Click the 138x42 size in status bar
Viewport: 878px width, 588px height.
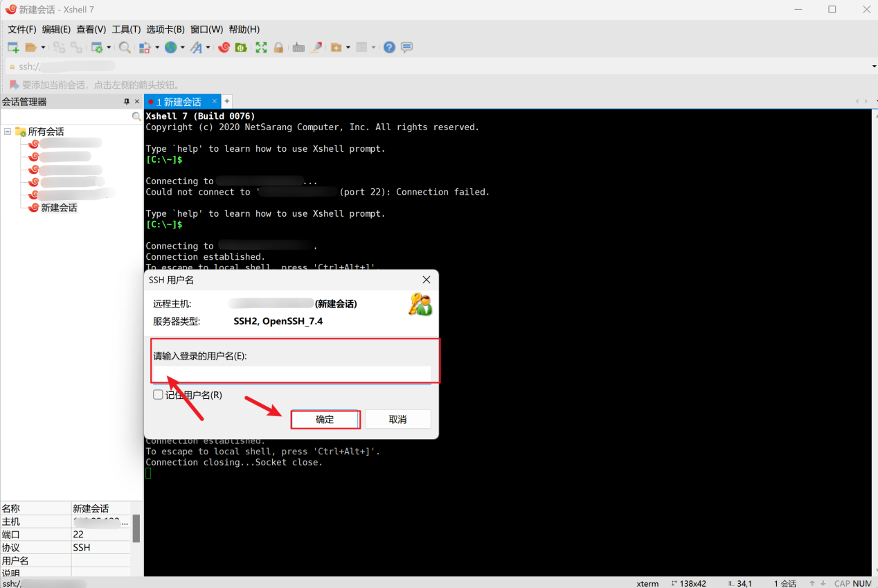(693, 583)
